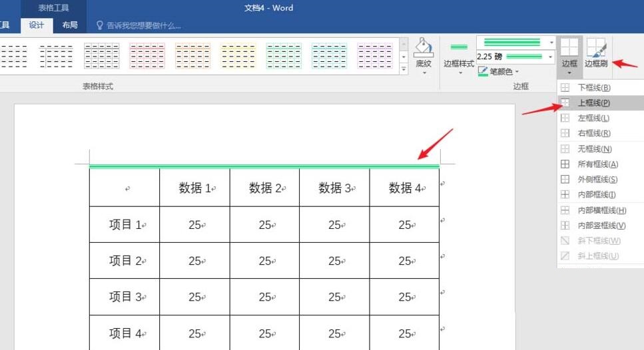The width and height of the screenshot is (644, 350).
Task: Apply the green table style thumbnail
Action: [x=284, y=56]
